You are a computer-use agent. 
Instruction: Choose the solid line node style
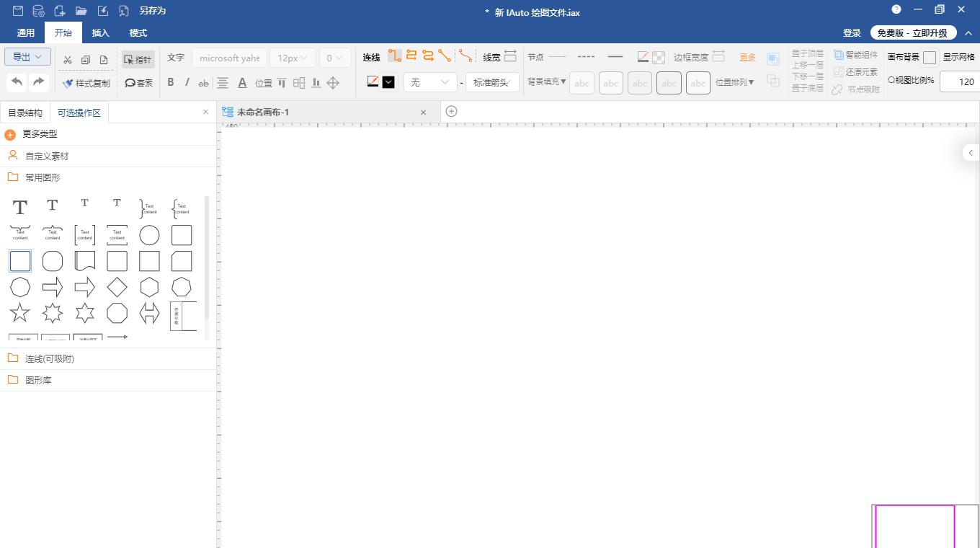615,56
